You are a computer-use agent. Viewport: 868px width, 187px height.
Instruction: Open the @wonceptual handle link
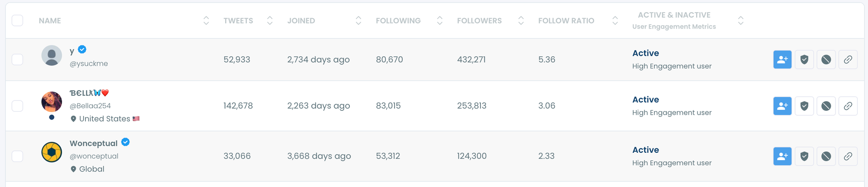[x=94, y=156]
